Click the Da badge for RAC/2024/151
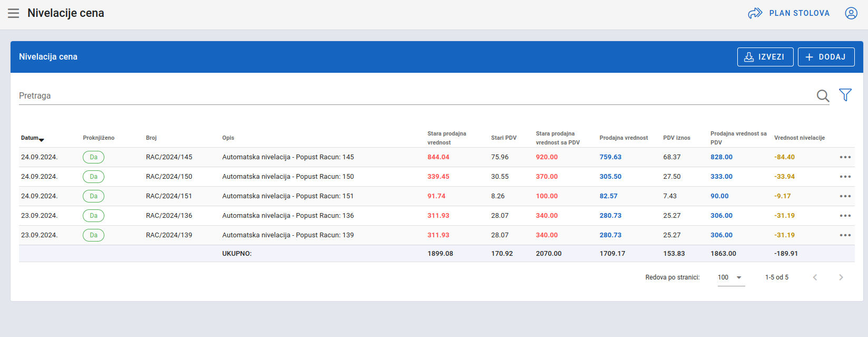868x337 pixels. coord(93,196)
